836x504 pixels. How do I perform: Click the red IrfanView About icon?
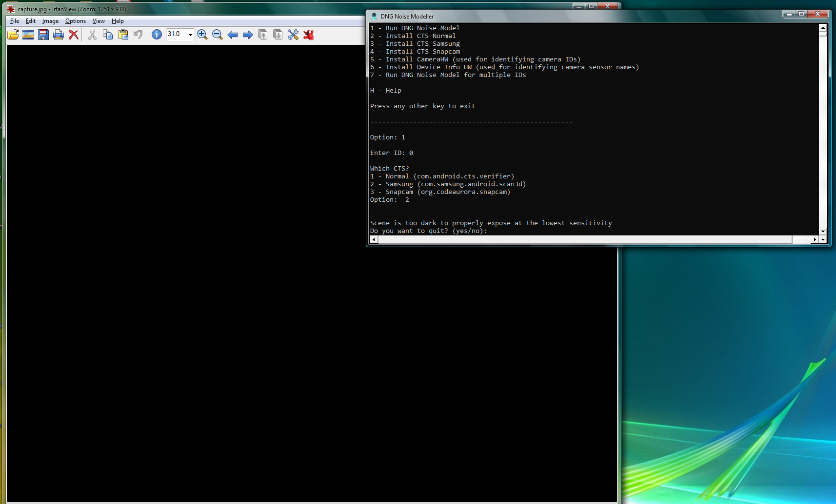pos(309,35)
